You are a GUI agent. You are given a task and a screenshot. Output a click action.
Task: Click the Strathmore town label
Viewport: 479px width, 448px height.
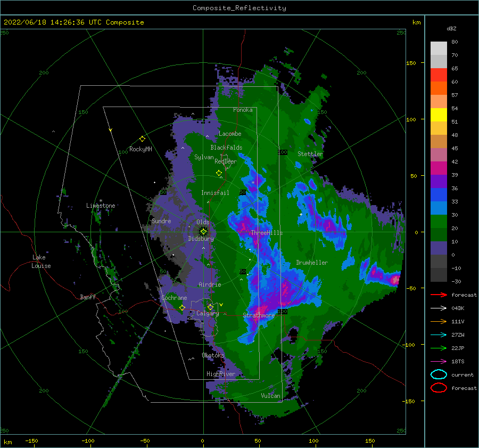[259, 315]
